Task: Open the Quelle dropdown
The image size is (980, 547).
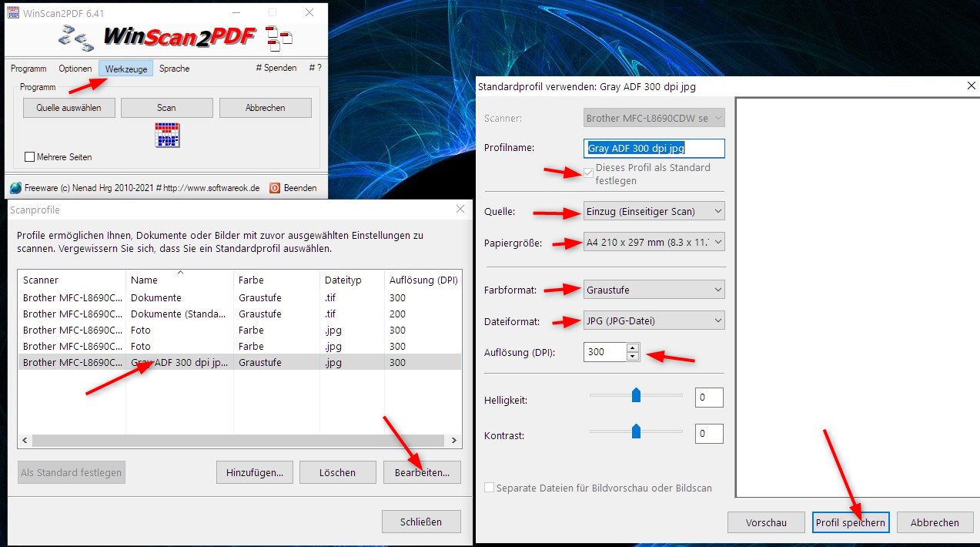Action: point(654,211)
